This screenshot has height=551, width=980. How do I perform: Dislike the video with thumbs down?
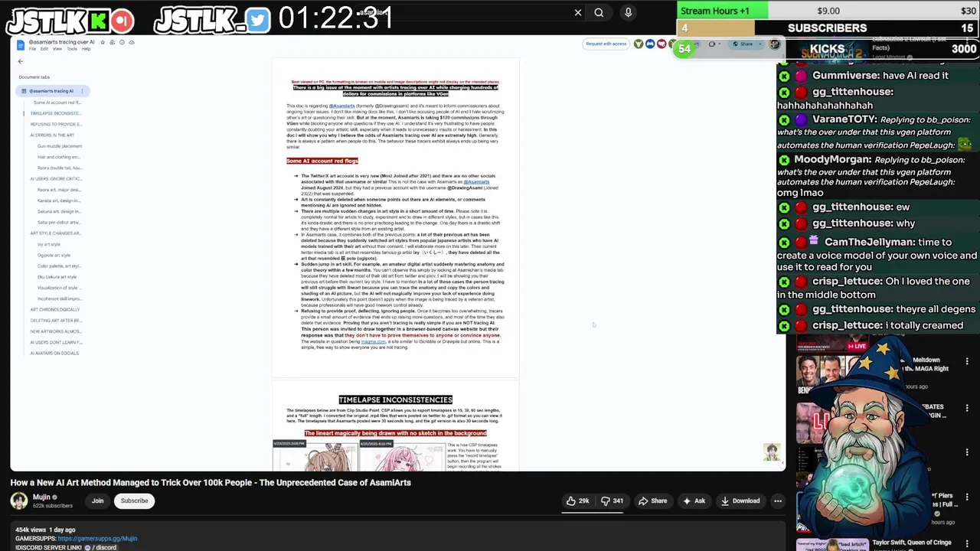pyautogui.click(x=612, y=501)
